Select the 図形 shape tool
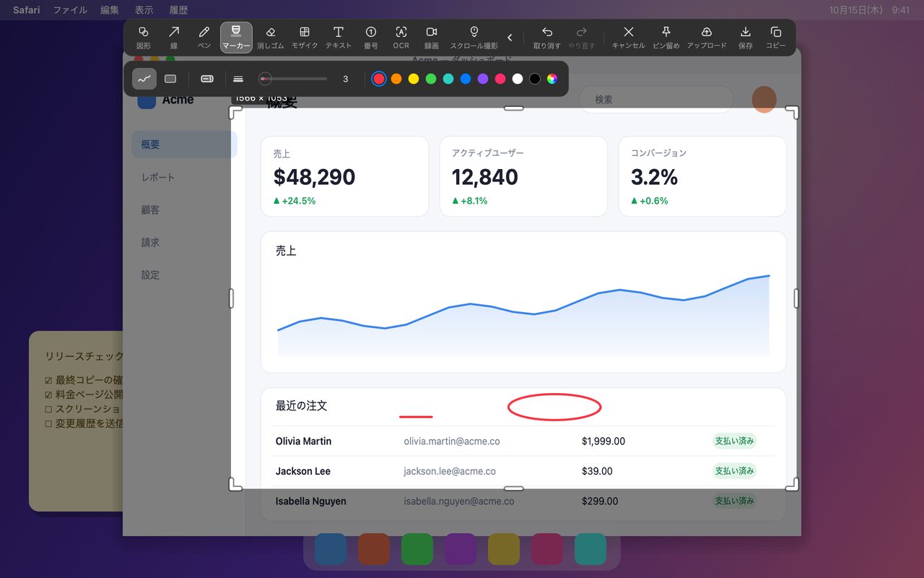 [x=144, y=38]
